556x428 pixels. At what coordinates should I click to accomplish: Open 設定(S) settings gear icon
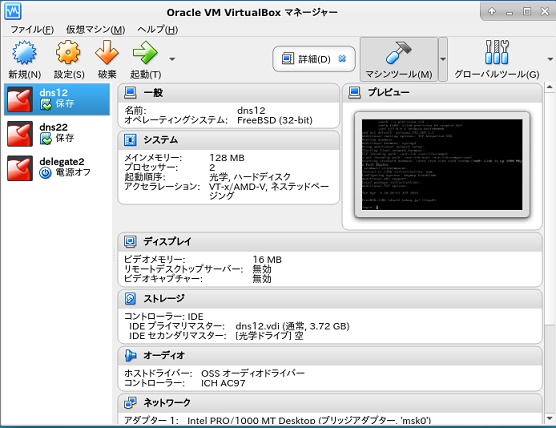tap(68, 52)
